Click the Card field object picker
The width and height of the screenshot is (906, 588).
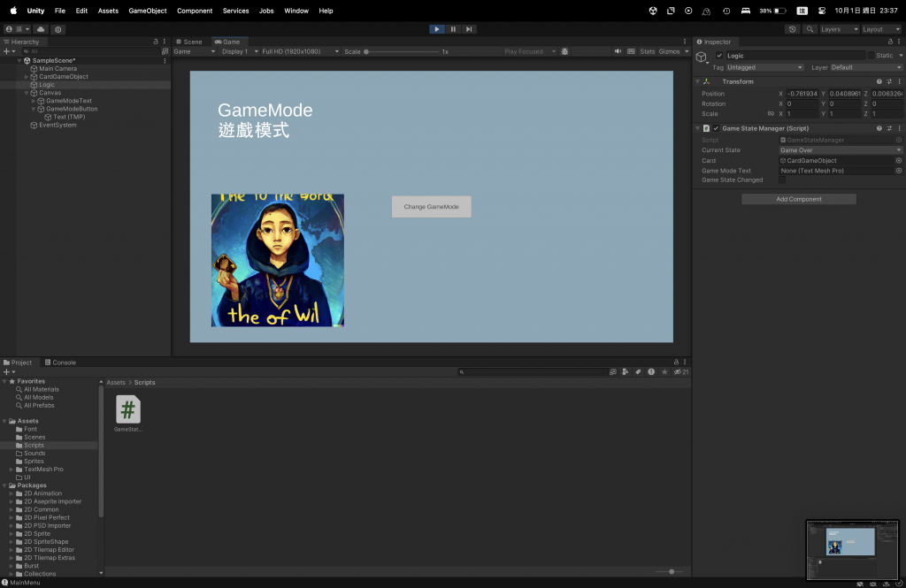pos(899,161)
